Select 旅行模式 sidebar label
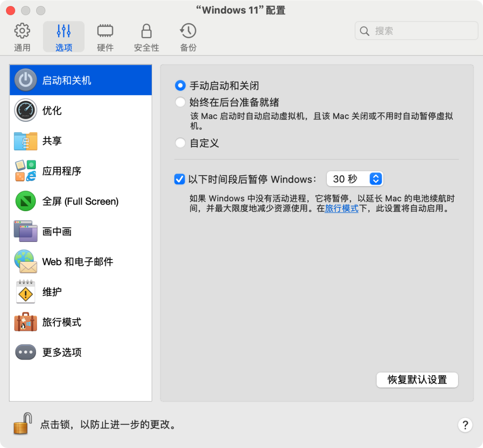 tap(62, 322)
